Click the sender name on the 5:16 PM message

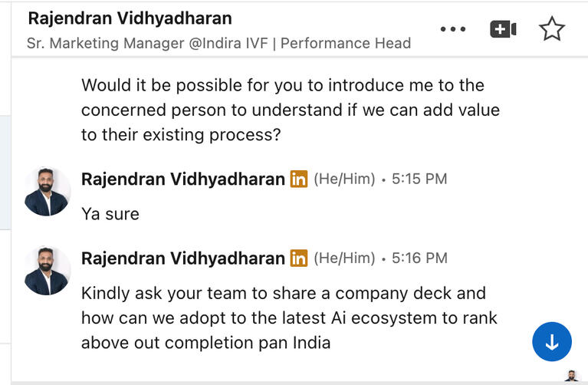tap(182, 258)
